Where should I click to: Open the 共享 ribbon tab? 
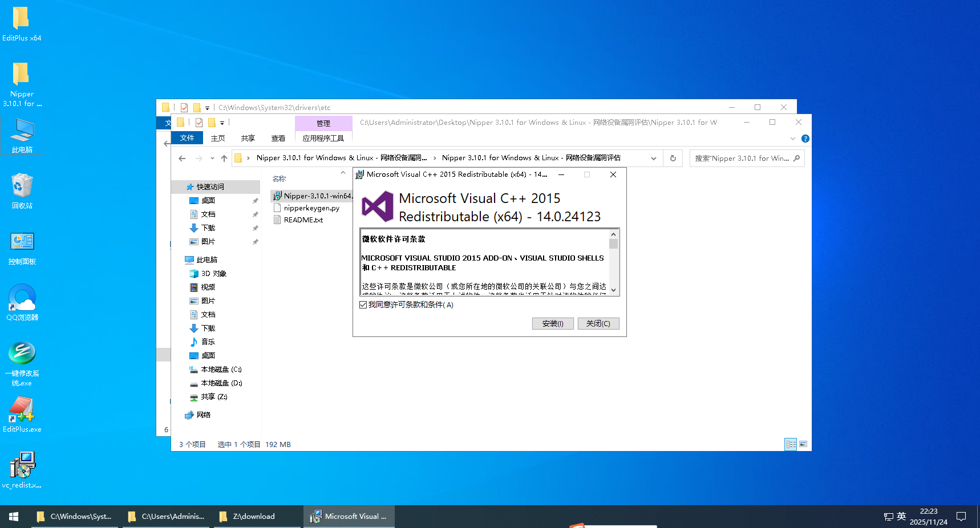(x=248, y=139)
